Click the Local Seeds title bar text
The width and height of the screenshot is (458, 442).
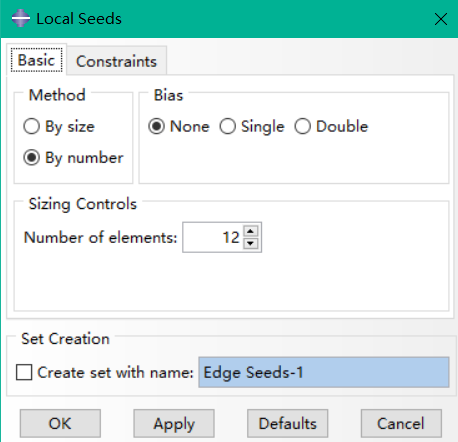click(x=79, y=19)
